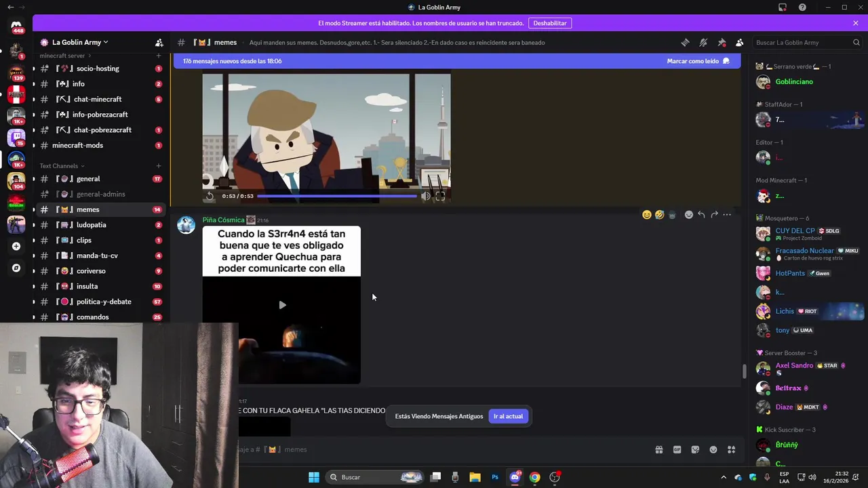The height and width of the screenshot is (488, 868).
Task: Open Photoshop from the taskbar
Action: (x=495, y=477)
